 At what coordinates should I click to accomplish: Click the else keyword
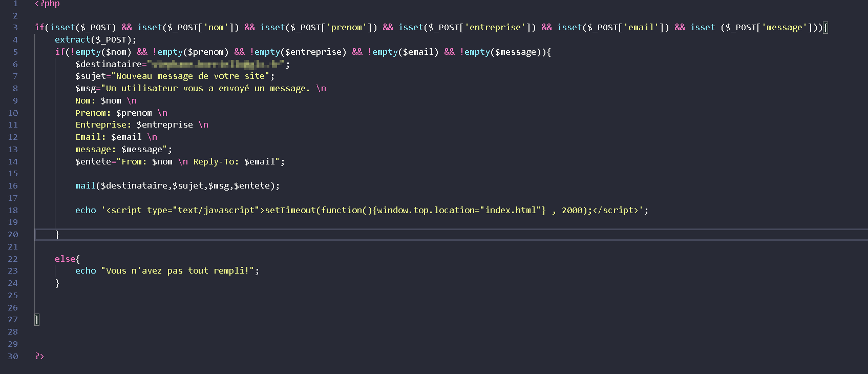pos(65,259)
